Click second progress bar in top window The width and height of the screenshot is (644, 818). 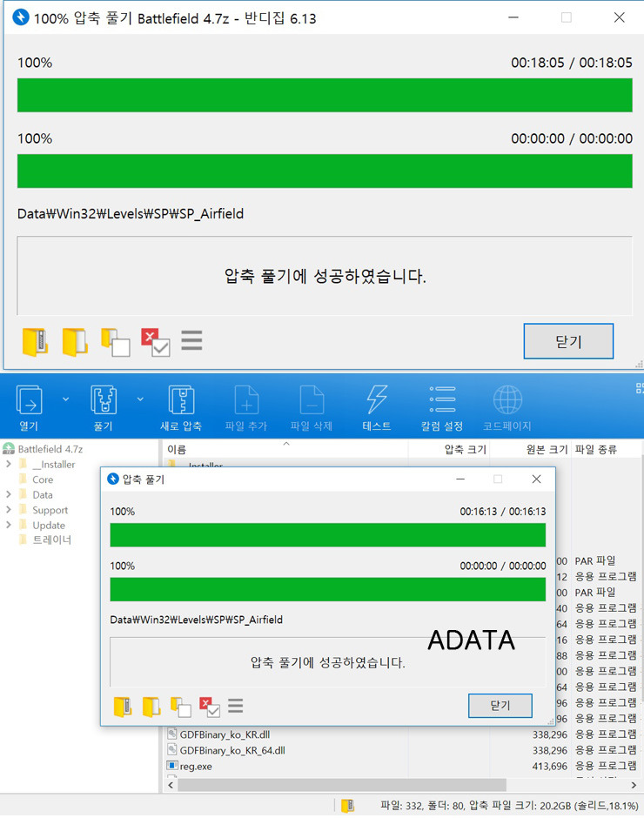(x=325, y=171)
